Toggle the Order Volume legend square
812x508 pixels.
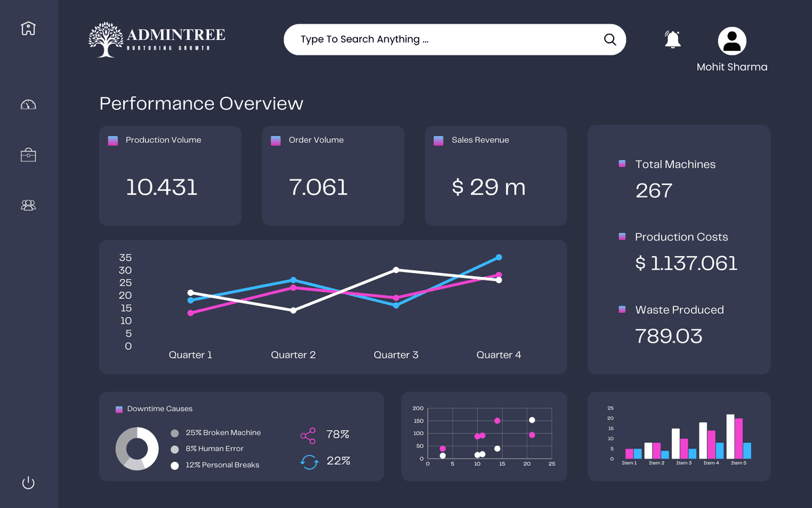(x=275, y=140)
